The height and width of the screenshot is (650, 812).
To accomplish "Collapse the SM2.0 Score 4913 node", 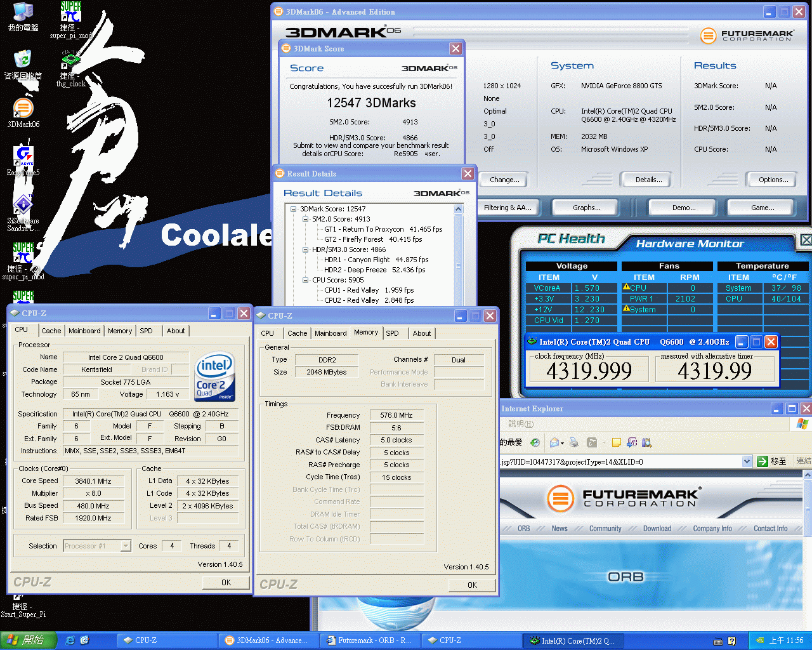I will click(305, 219).
